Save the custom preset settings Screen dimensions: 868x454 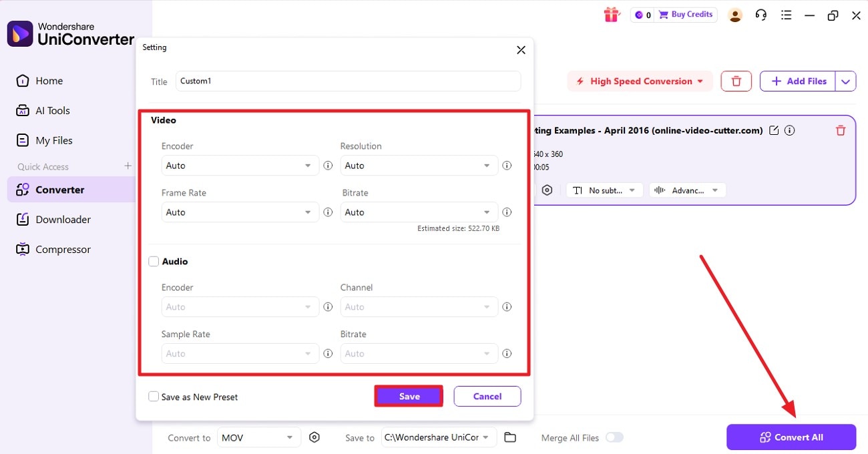pyautogui.click(x=408, y=396)
